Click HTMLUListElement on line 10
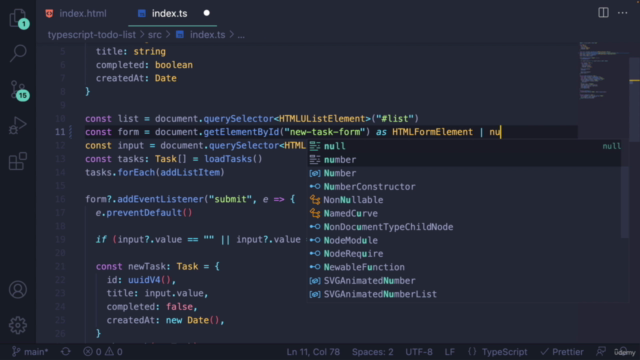The height and width of the screenshot is (360, 640). 322,118
